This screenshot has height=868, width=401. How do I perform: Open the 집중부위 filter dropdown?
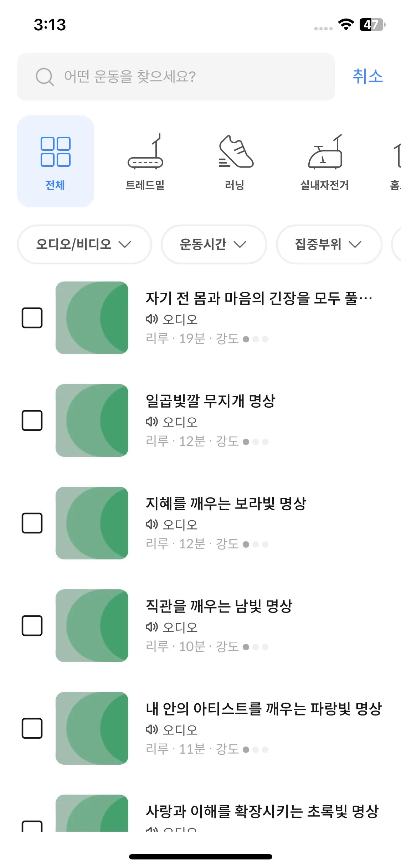329,244
